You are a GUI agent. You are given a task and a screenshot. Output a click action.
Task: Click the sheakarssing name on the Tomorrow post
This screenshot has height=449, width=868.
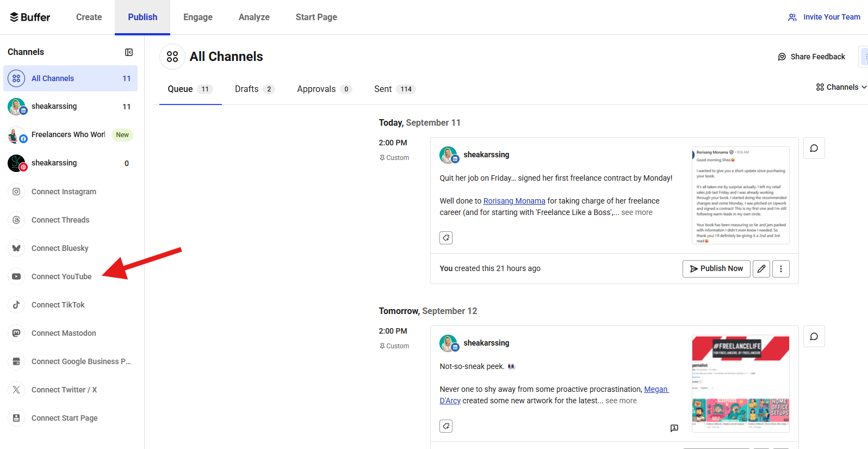pos(486,343)
